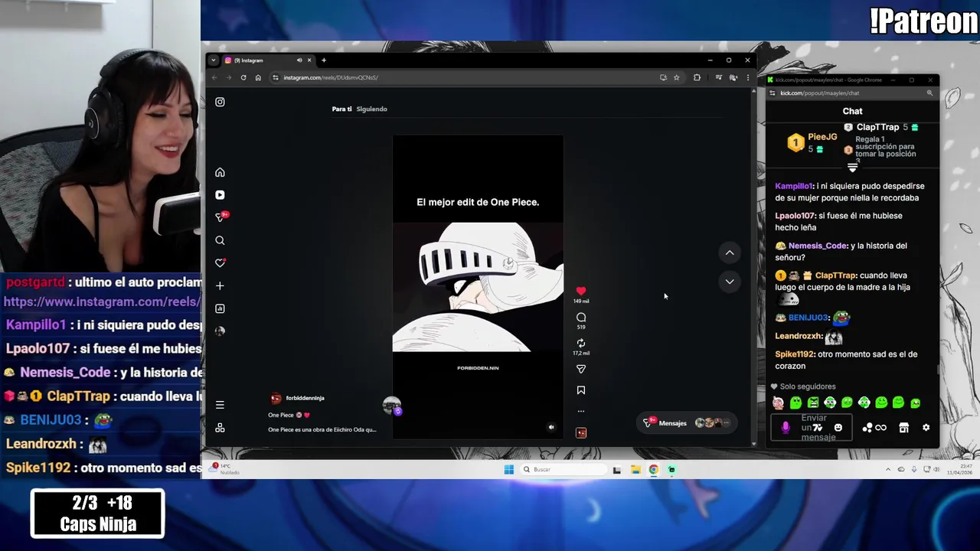This screenshot has width=980, height=551.
Task: Open Chrome media controls icon
Action: point(718,77)
